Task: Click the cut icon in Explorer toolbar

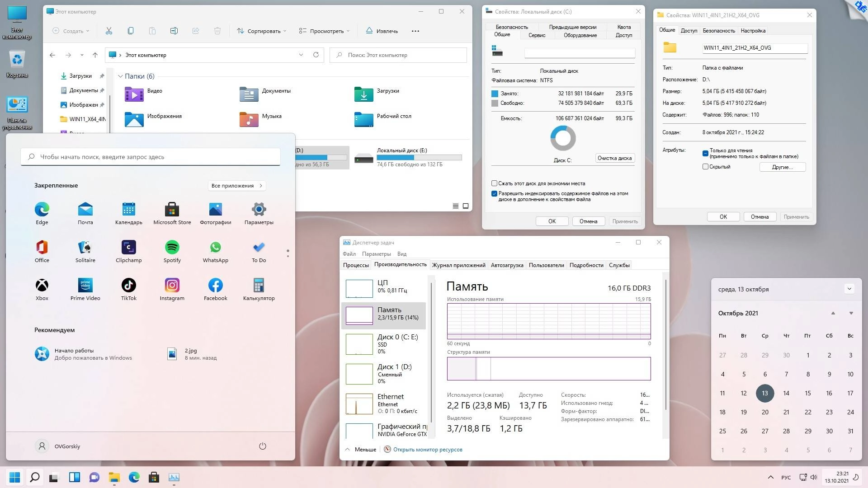Action: (x=108, y=30)
